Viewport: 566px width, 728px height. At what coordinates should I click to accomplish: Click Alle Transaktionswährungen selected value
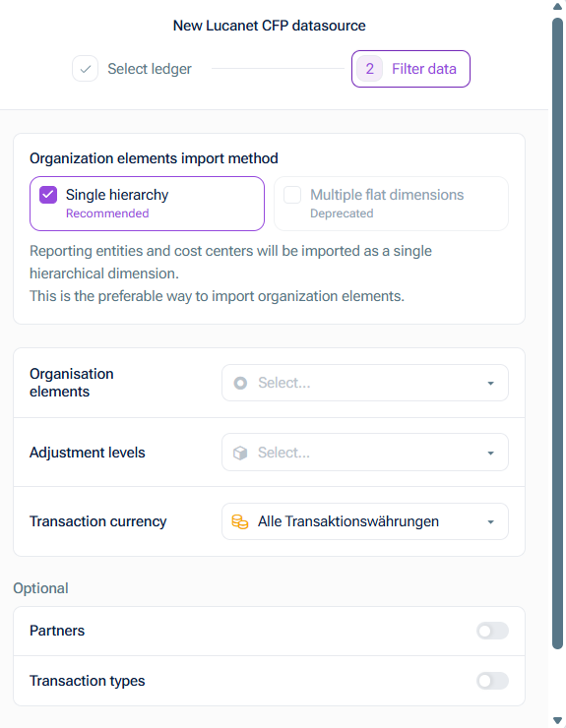tap(348, 521)
